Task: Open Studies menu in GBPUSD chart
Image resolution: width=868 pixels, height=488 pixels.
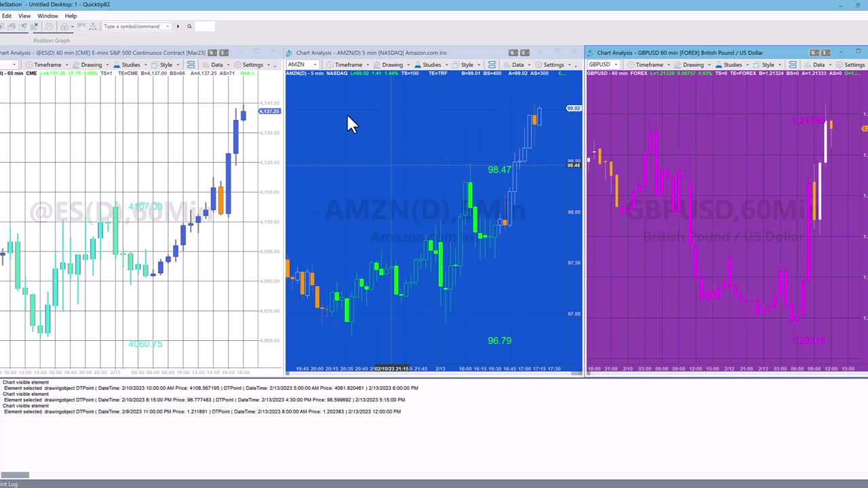Action: point(733,65)
